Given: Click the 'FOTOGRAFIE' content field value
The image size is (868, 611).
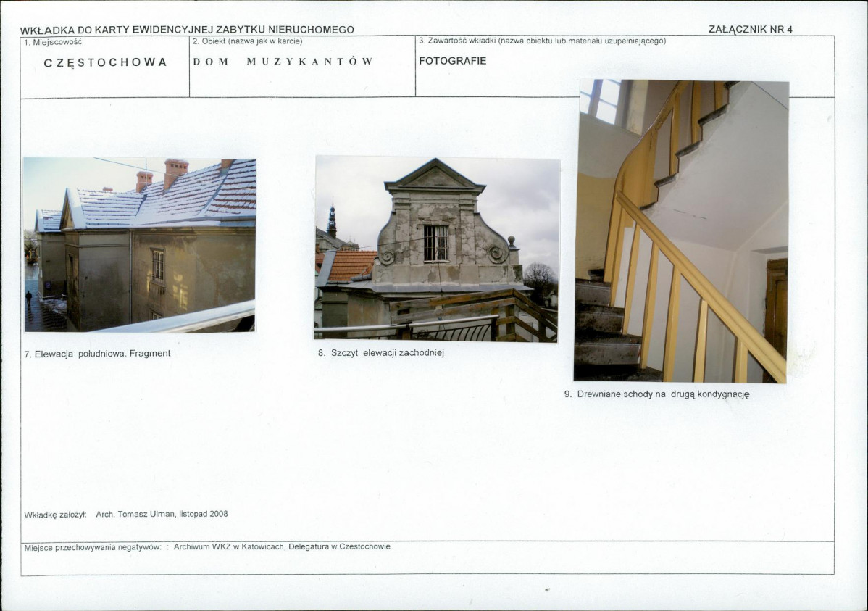Looking at the screenshot, I should point(452,61).
